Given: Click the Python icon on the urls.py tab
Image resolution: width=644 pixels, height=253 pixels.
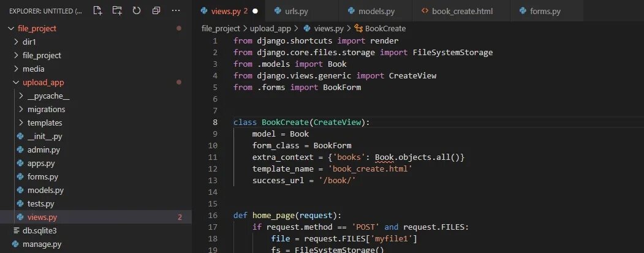Looking at the screenshot, I should tap(278, 11).
